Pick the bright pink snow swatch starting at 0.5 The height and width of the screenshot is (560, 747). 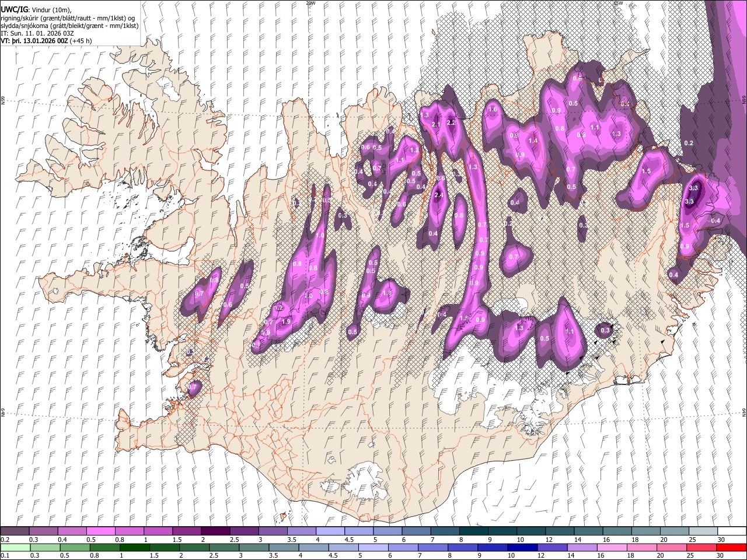[100, 531]
